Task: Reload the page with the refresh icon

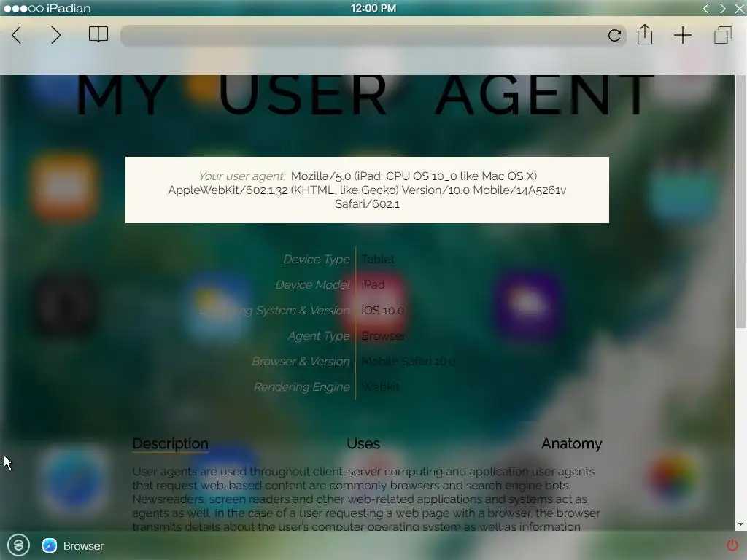Action: [x=614, y=35]
